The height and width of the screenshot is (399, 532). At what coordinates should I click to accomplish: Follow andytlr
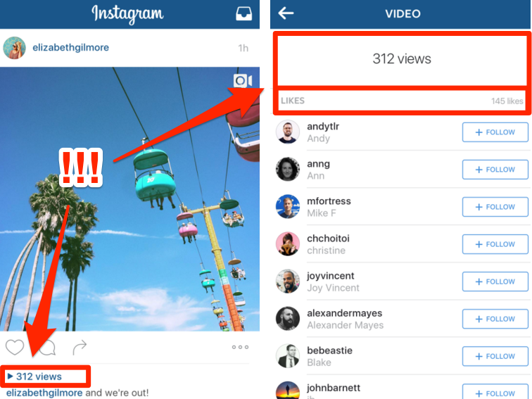pos(495,132)
